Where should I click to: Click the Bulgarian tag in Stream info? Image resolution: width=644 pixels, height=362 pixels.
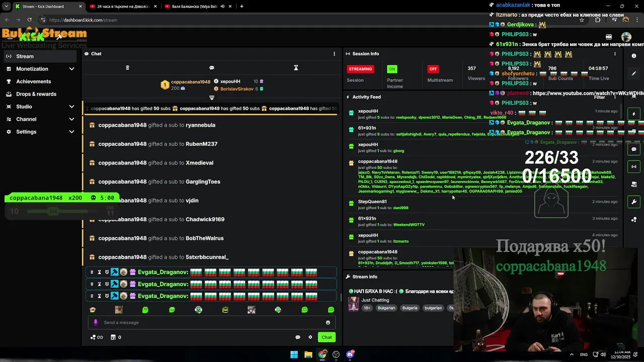[386, 308]
